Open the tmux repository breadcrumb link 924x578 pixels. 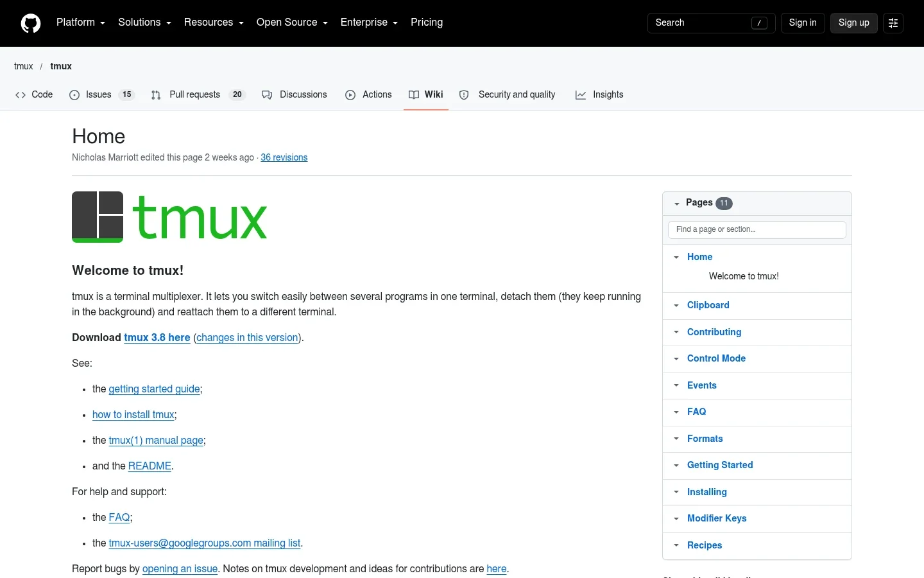[61, 66]
